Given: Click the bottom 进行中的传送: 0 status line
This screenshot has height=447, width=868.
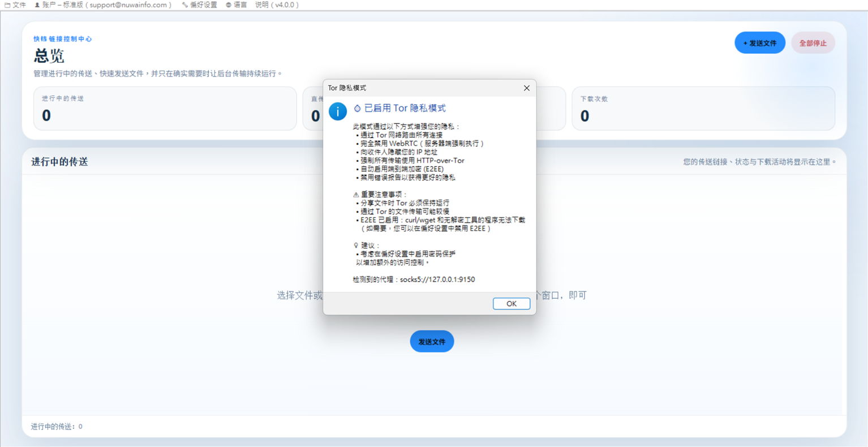Looking at the screenshot, I should click(57, 427).
